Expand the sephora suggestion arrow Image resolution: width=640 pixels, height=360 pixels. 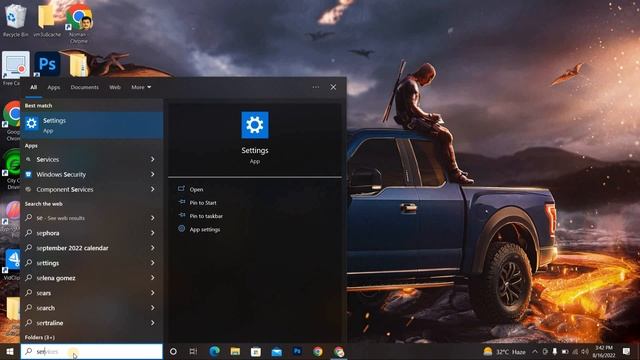coord(152,233)
